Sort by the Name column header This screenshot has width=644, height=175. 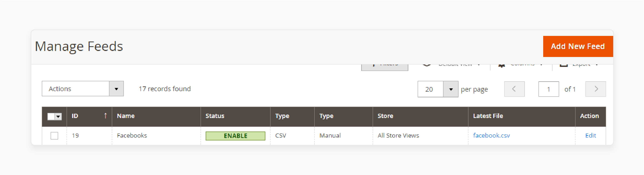(156, 116)
